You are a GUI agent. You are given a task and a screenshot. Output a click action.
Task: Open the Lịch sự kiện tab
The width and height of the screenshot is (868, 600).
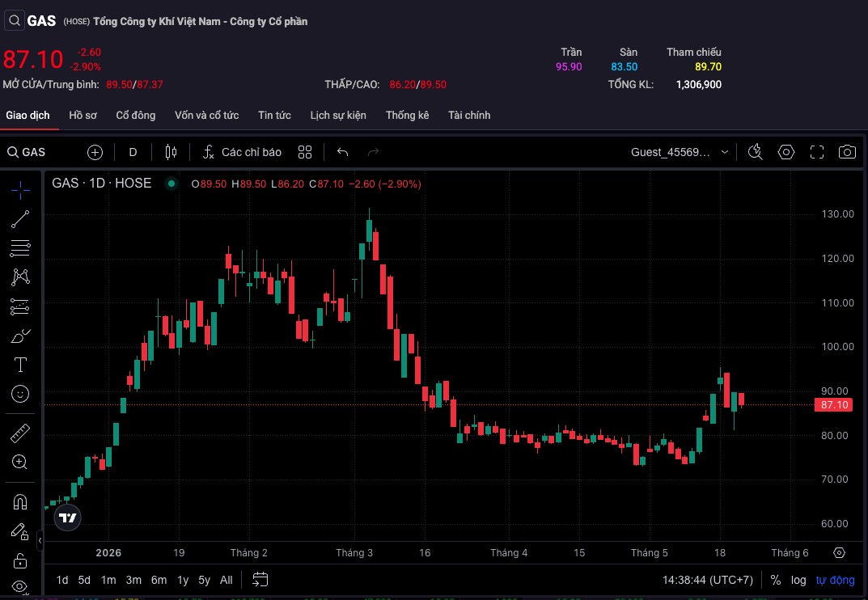pyautogui.click(x=338, y=115)
